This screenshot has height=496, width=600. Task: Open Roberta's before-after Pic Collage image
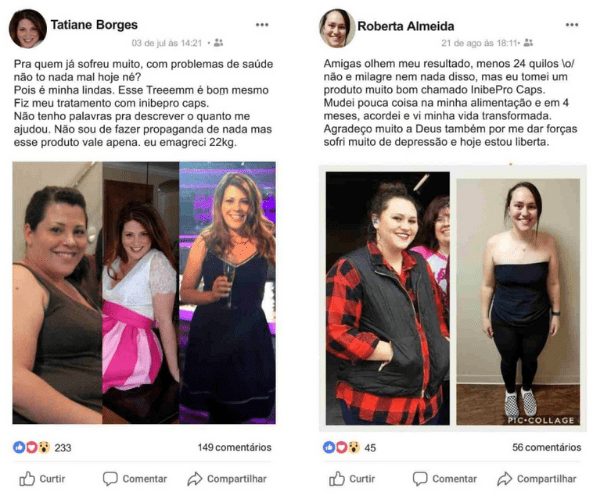[453, 298]
